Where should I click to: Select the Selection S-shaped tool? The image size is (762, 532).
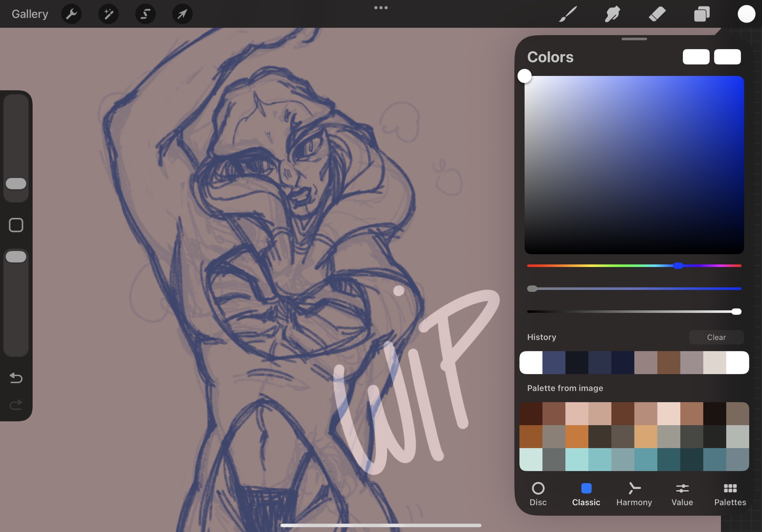[x=145, y=14]
